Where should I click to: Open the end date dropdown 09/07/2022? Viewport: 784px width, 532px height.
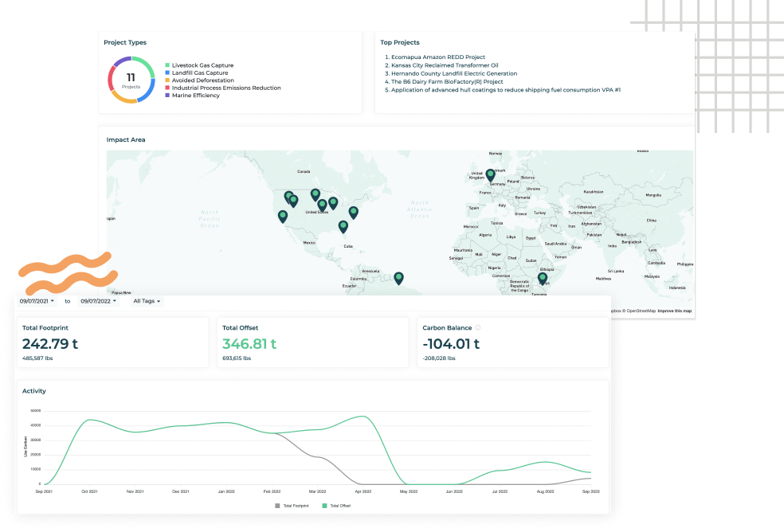tap(98, 301)
